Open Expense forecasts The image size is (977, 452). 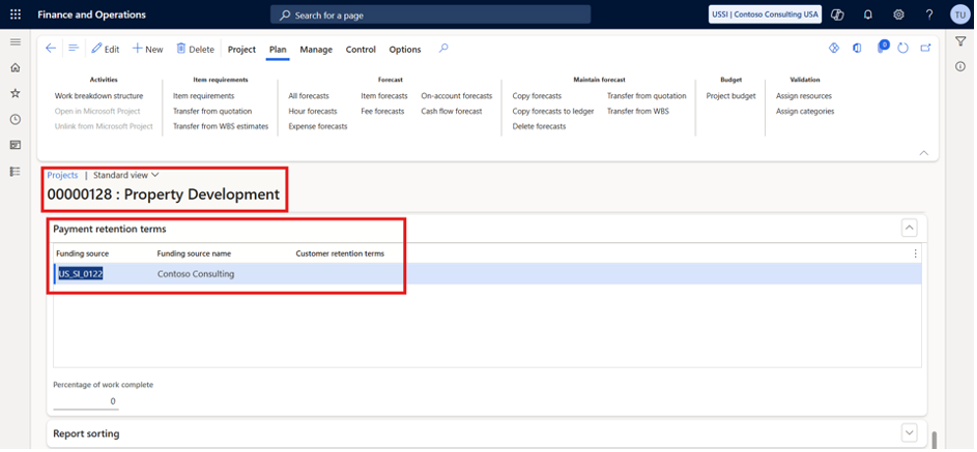(x=318, y=126)
